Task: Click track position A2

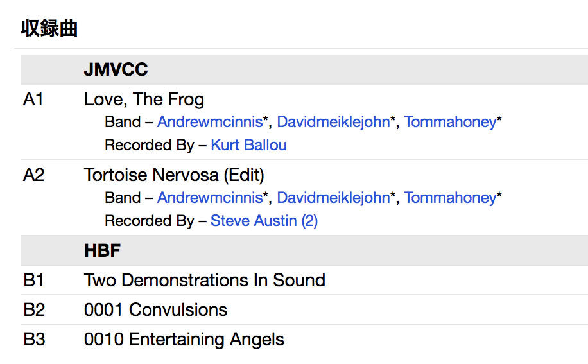Action: 33,175
